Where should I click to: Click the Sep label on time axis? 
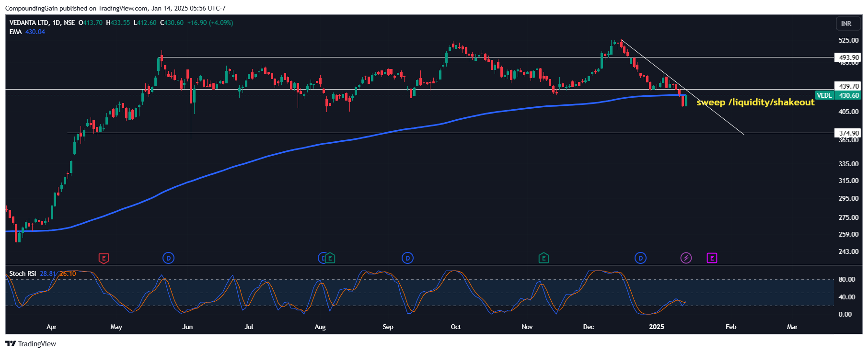388,327
